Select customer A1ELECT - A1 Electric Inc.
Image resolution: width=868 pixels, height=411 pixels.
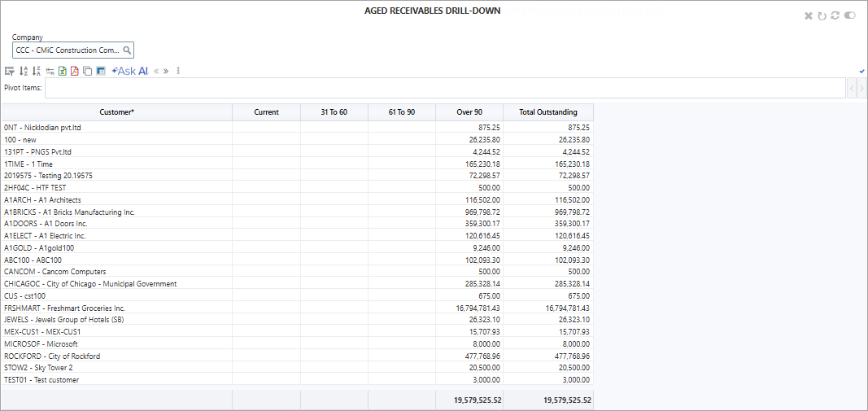click(45, 236)
